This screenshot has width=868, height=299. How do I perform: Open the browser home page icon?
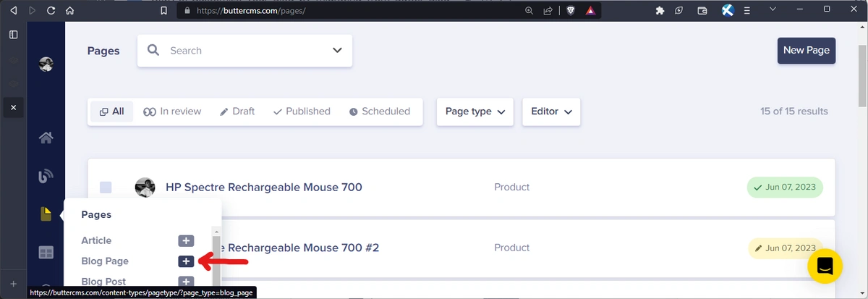tap(69, 11)
